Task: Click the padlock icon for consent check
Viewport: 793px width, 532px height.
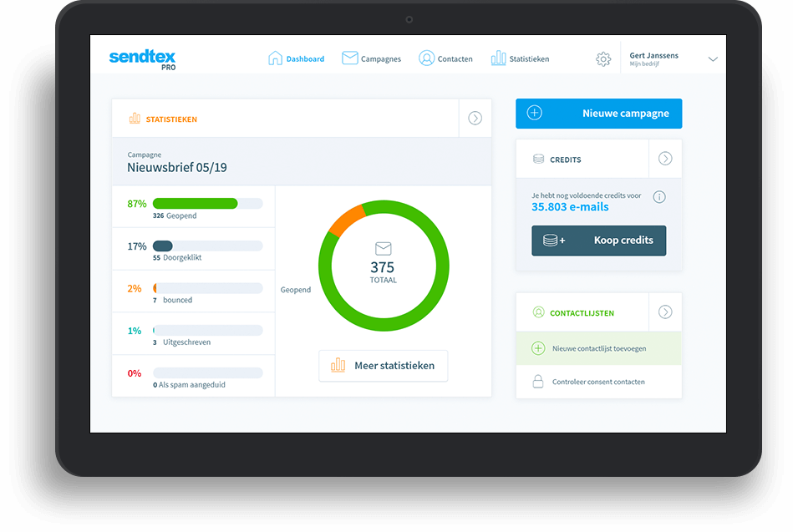Action: point(538,382)
